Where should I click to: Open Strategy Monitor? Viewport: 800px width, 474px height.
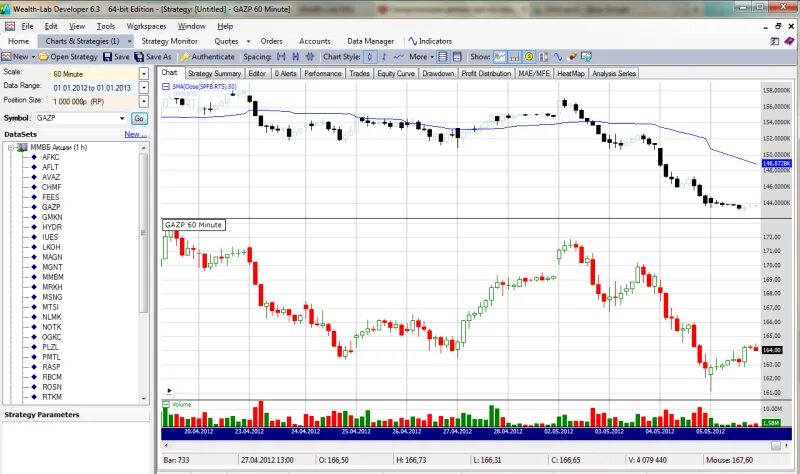tap(169, 41)
